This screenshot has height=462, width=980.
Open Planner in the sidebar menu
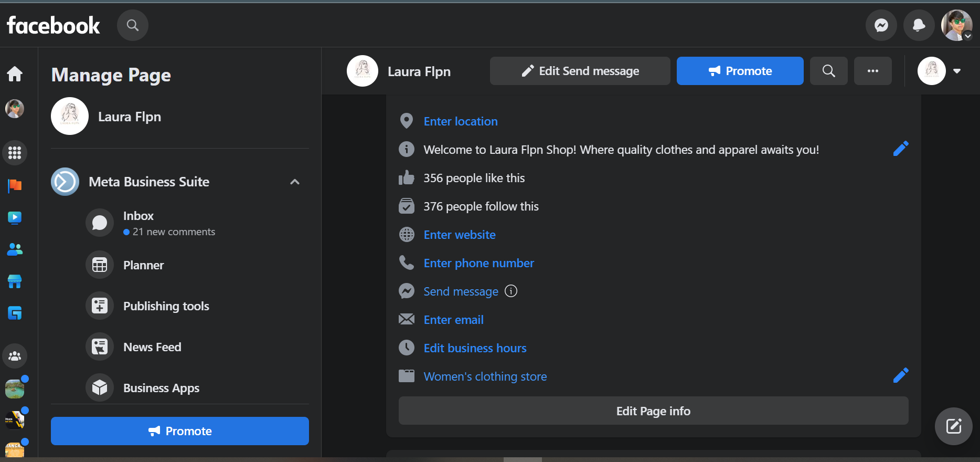[x=143, y=265]
